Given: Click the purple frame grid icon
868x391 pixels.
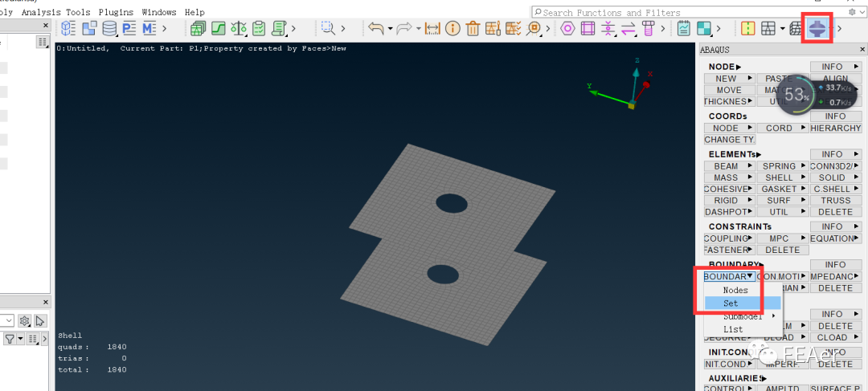Looking at the screenshot, I should click(x=588, y=28).
